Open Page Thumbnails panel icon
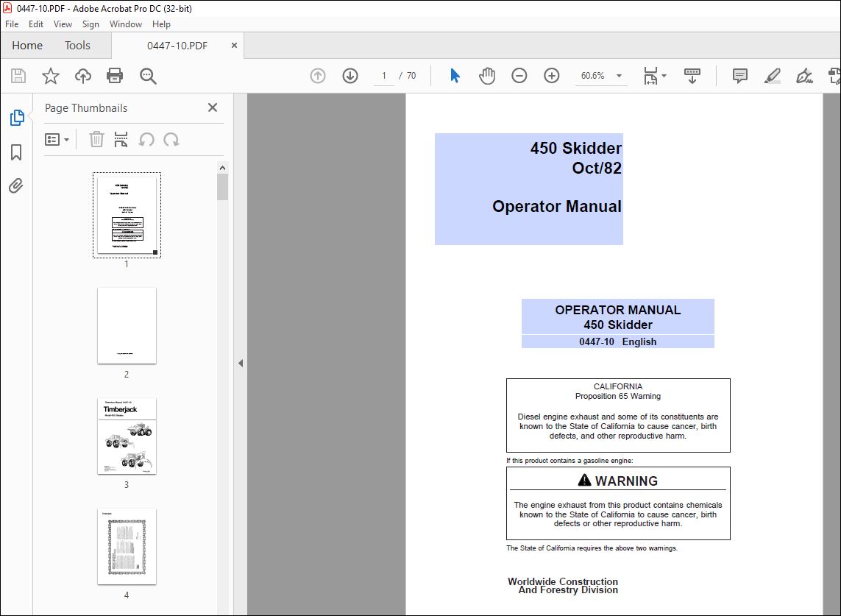841x616 pixels. pyautogui.click(x=17, y=118)
